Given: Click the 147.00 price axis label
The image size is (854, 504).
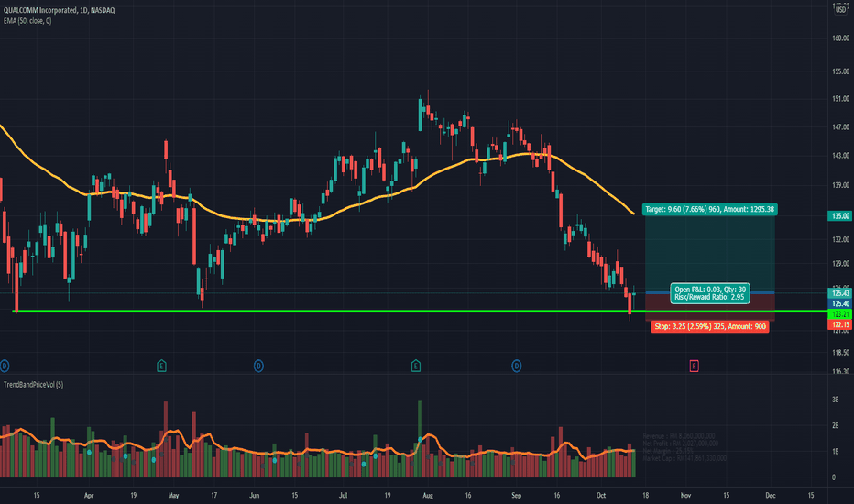Looking at the screenshot, I should pos(841,127).
